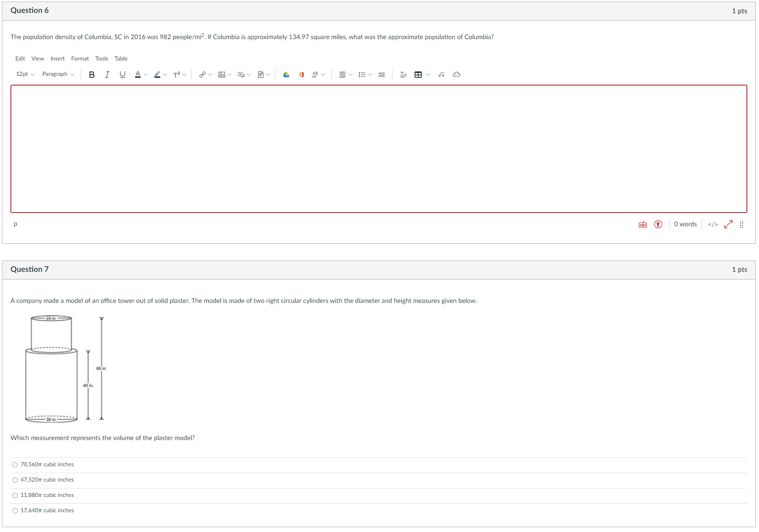Image resolution: width=759 pixels, height=532 pixels.
Task: Click the text alignment icon
Action: pyautogui.click(x=342, y=75)
